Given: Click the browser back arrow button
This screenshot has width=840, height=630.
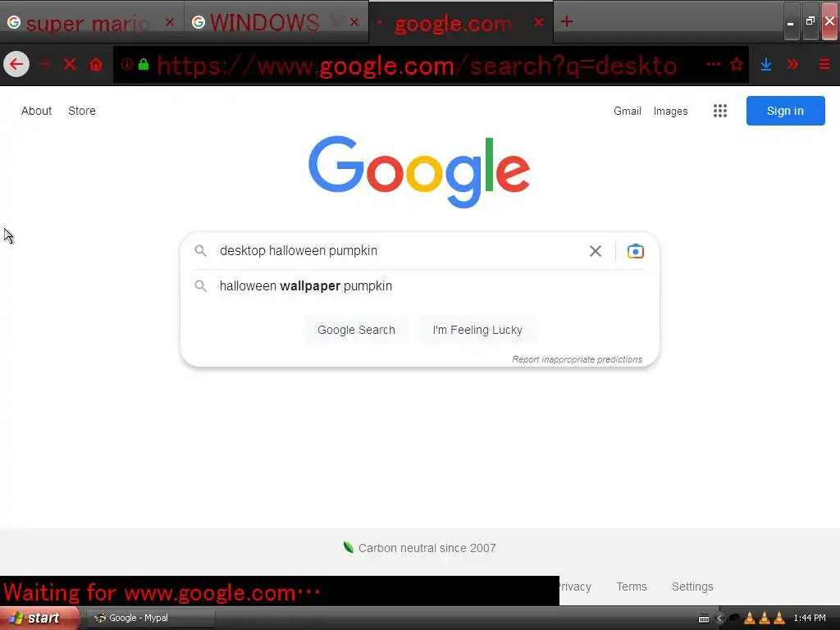Looking at the screenshot, I should pos(16,64).
